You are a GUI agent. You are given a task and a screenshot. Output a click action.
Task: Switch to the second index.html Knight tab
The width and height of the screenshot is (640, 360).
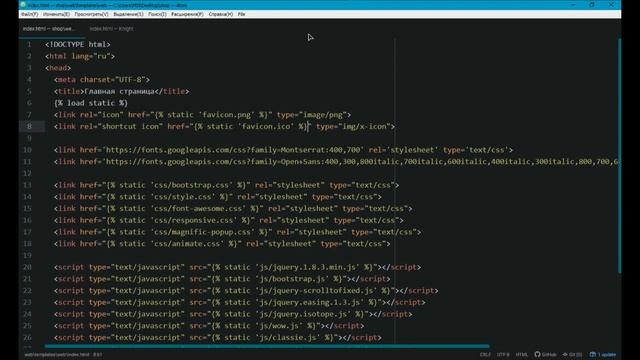[111, 29]
